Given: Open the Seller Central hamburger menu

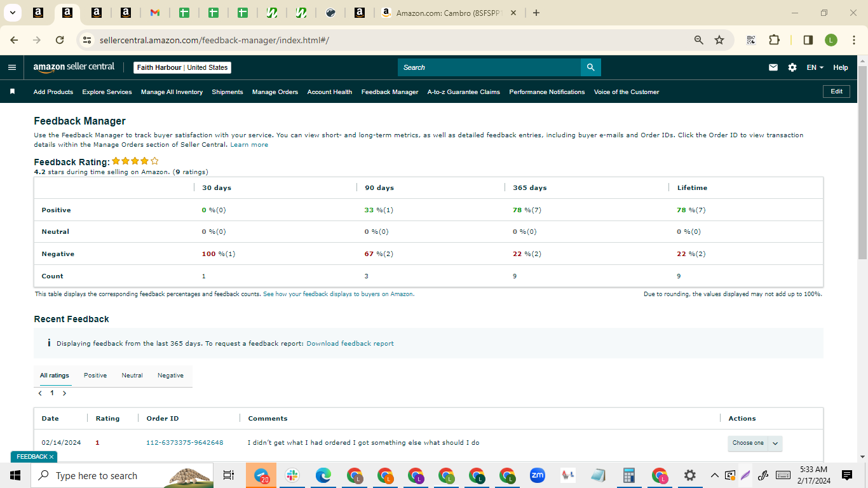Looking at the screenshot, I should tap(12, 67).
